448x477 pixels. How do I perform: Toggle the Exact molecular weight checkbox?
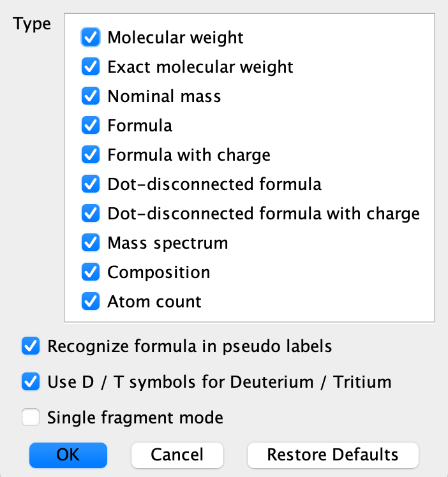point(91,67)
